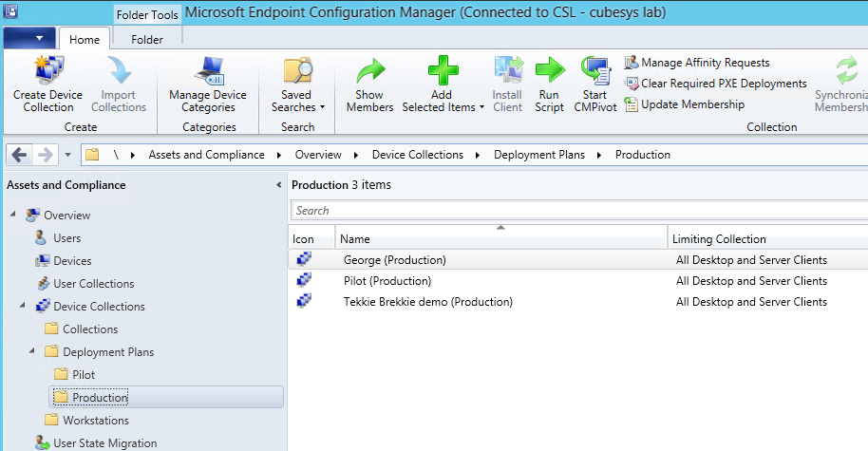Sort by Limiting Collection column header
Image resolution: width=868 pixels, height=451 pixels.
pyautogui.click(x=720, y=239)
